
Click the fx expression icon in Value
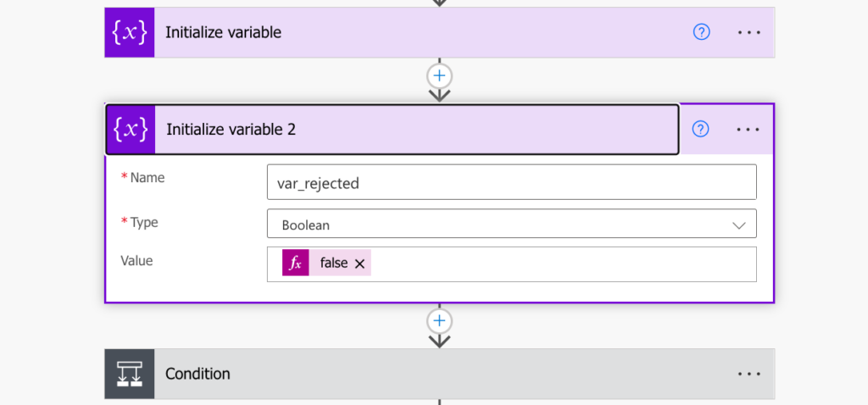[x=296, y=263]
